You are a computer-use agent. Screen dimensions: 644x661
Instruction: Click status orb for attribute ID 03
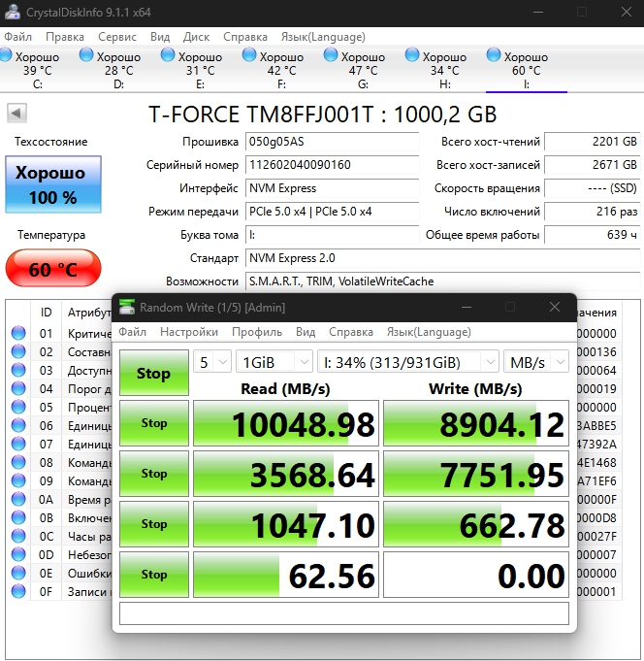[x=18, y=370]
